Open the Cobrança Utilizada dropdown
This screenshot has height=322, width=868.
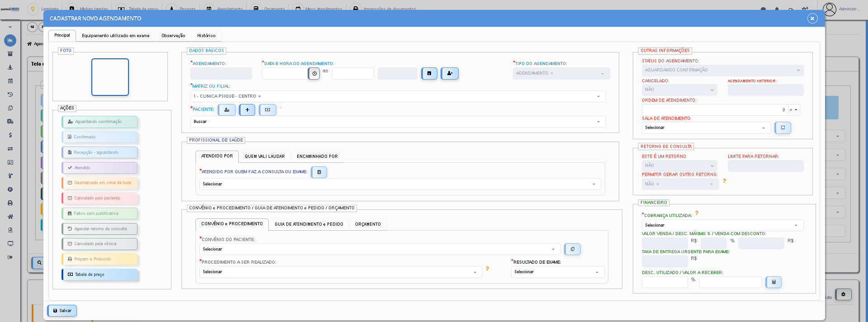(722, 225)
